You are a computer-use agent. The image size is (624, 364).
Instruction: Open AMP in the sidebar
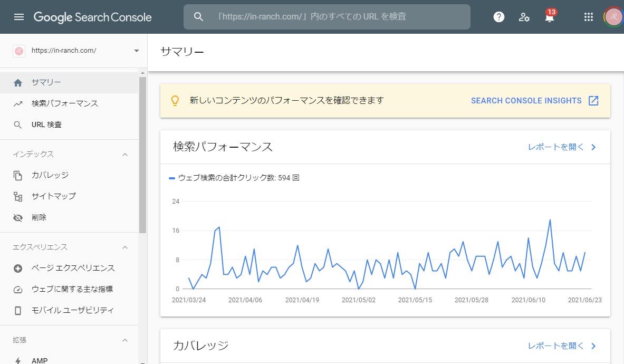tap(69, 360)
